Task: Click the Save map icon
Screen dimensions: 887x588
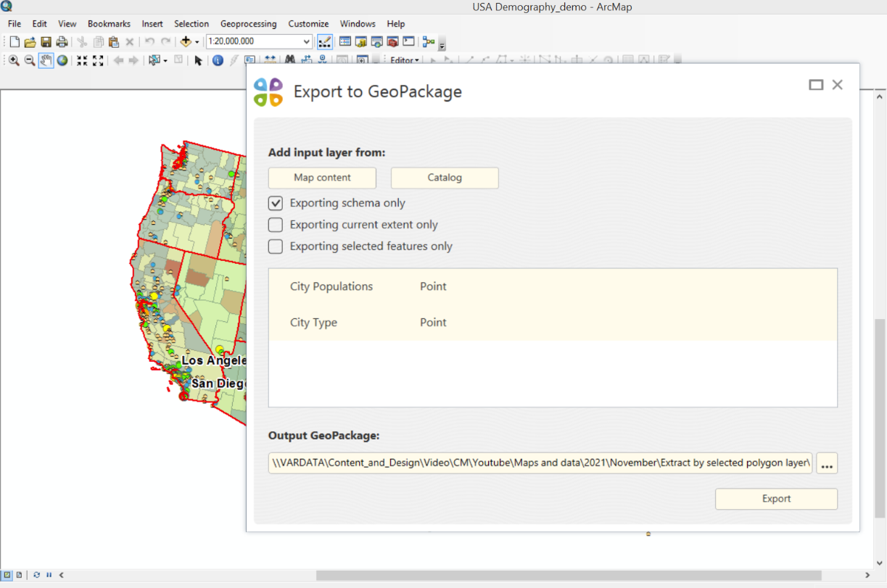Action: (46, 42)
